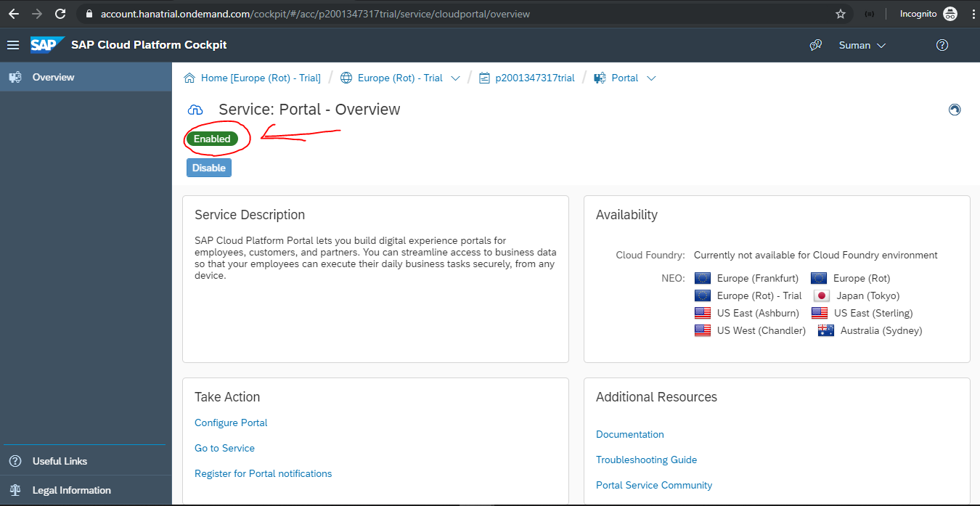Open the Portal Service Community link

(654, 485)
